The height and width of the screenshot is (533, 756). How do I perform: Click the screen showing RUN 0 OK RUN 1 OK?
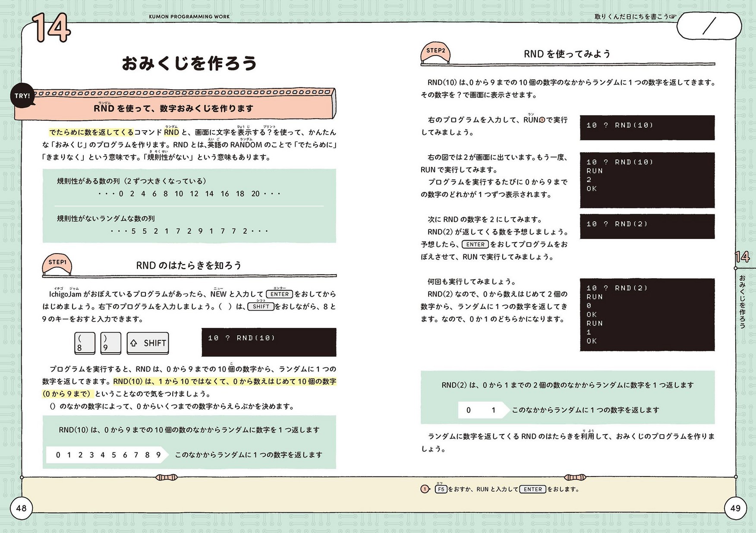point(647,315)
